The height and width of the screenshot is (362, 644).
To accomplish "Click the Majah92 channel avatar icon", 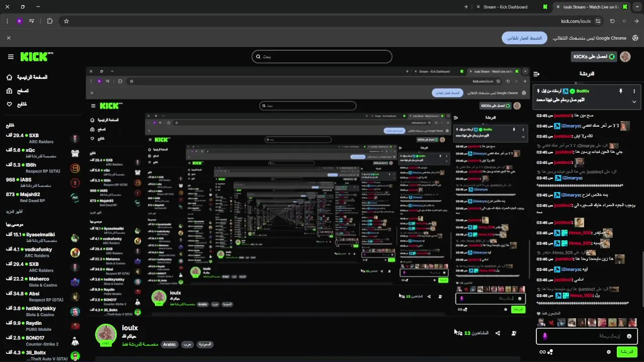I will point(75,198).
